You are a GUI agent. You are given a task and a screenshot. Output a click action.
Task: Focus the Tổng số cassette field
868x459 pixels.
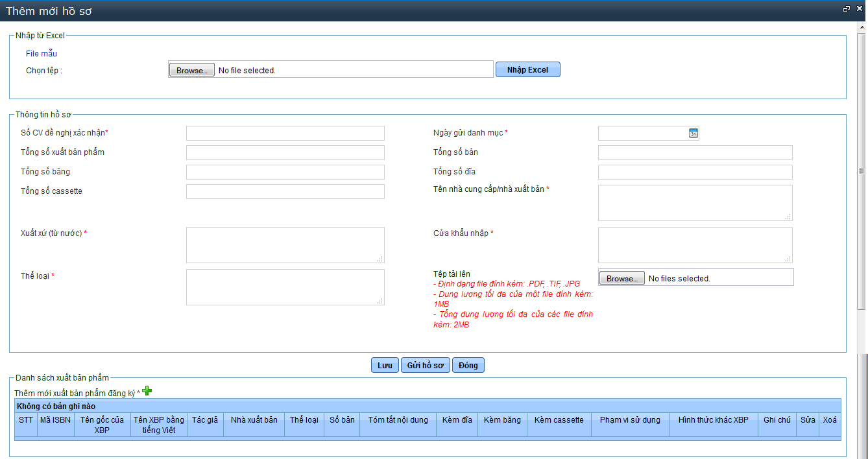(x=285, y=192)
